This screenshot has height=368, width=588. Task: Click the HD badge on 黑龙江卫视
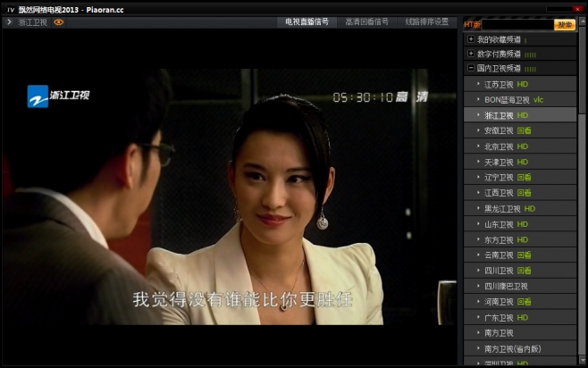coord(530,208)
